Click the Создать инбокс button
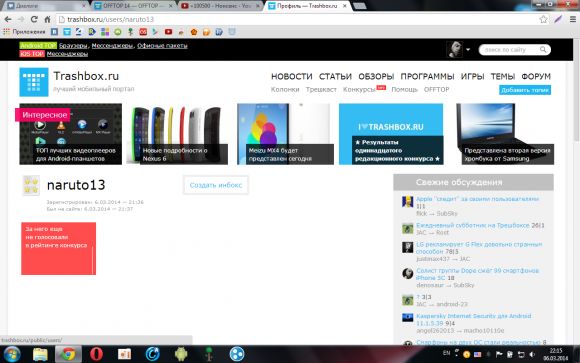The image size is (580, 363). [x=216, y=185]
